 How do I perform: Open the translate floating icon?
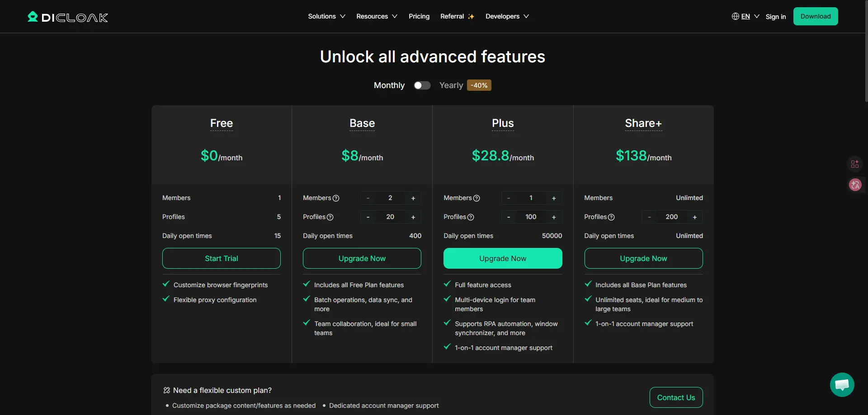(855, 185)
